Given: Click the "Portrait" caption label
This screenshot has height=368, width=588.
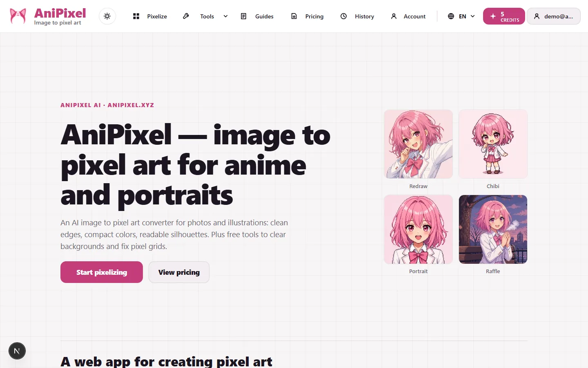Looking at the screenshot, I should click(x=419, y=271).
